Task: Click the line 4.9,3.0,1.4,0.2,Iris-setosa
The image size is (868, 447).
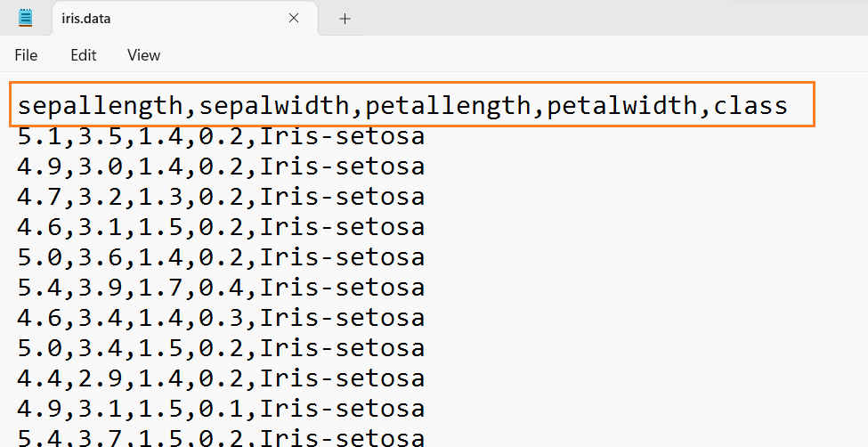Action: pyautogui.click(x=221, y=167)
